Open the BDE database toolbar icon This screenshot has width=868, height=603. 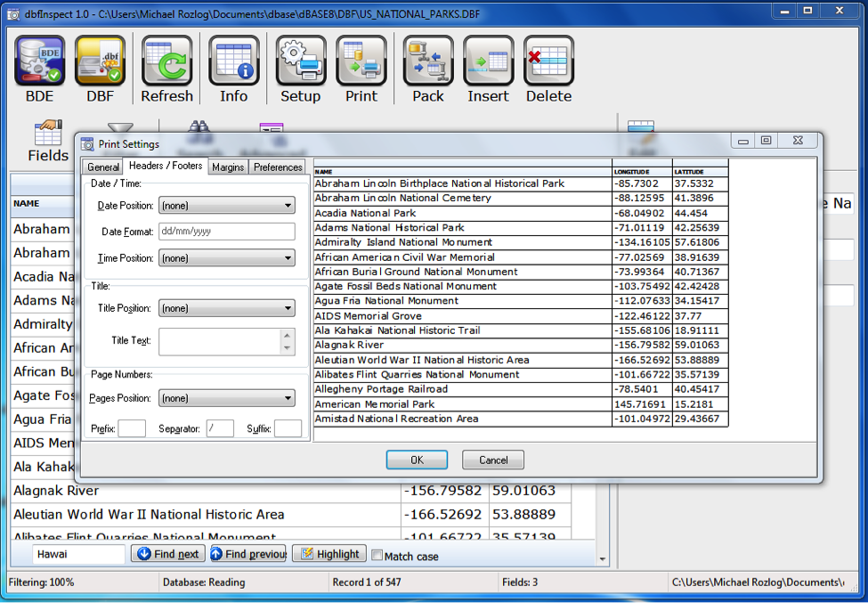pyautogui.click(x=39, y=61)
